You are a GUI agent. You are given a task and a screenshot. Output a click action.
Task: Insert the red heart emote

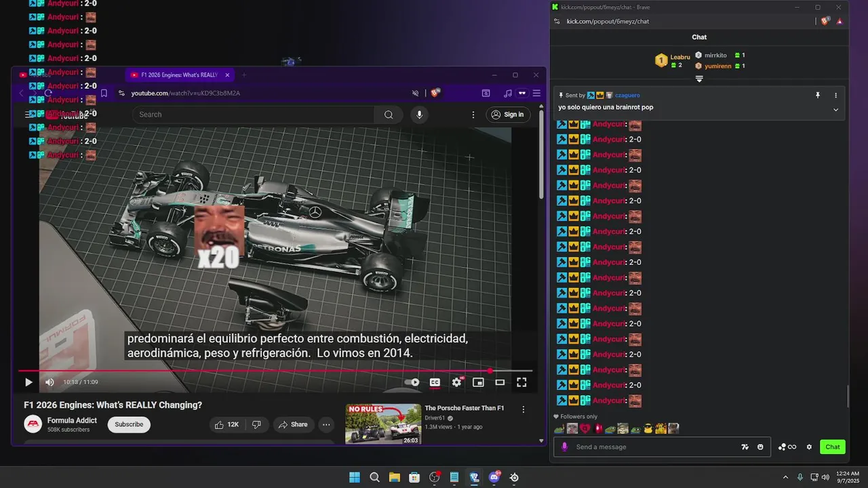[x=585, y=428]
